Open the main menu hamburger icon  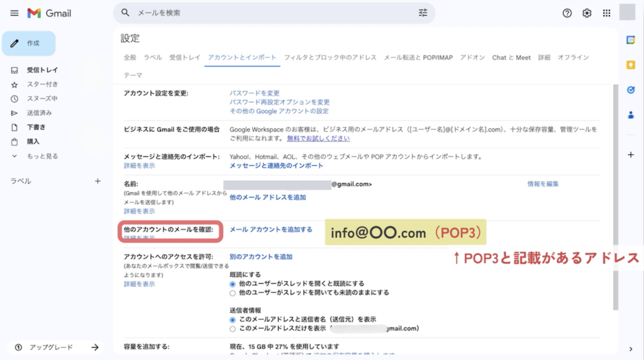(14, 13)
